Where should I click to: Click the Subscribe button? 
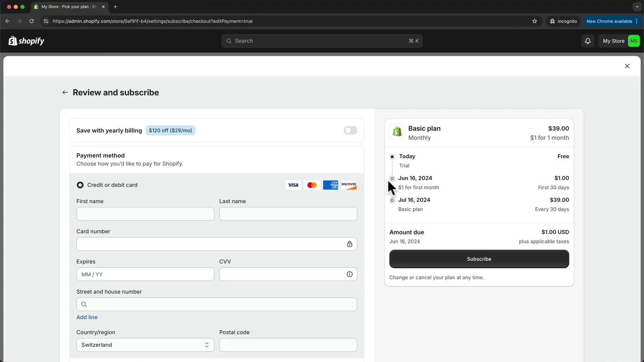(x=479, y=259)
